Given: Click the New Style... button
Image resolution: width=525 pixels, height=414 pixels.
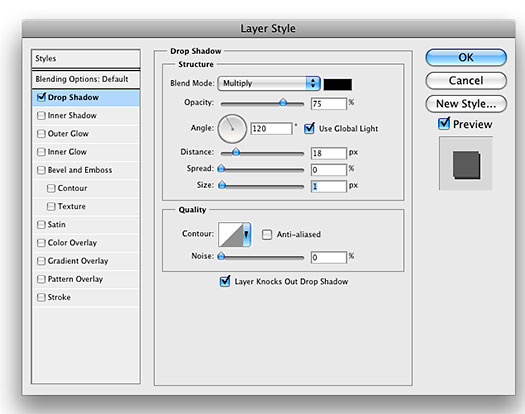Looking at the screenshot, I should point(466,104).
